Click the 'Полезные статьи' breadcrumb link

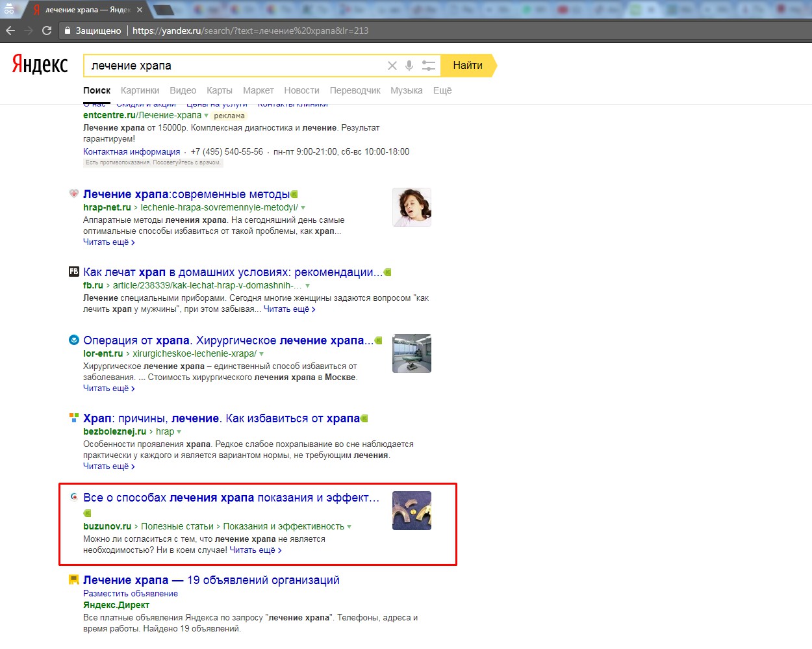(x=177, y=526)
